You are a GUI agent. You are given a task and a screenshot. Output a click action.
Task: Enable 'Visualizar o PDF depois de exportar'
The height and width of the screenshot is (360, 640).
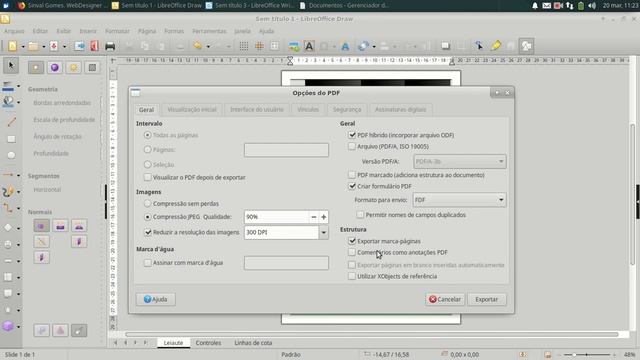[x=147, y=178]
